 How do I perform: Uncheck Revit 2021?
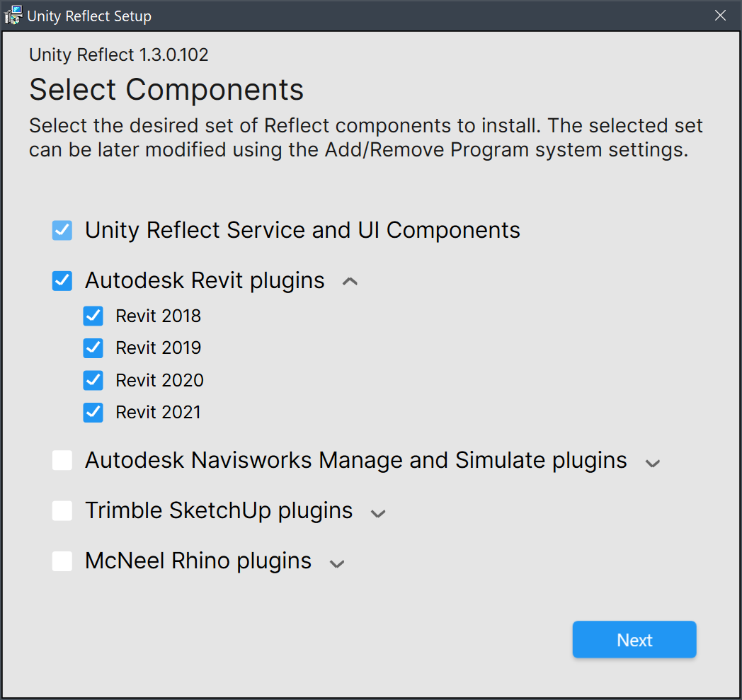tap(93, 412)
